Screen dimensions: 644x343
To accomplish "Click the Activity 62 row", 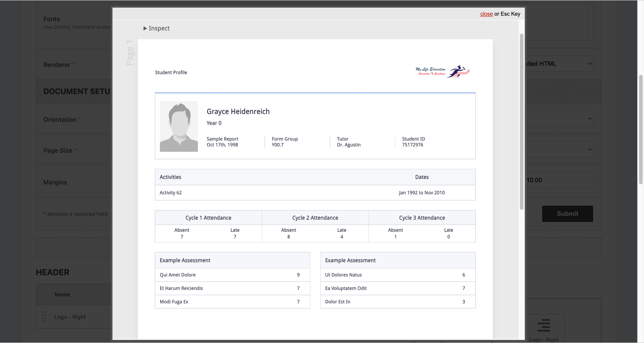I will (315, 193).
